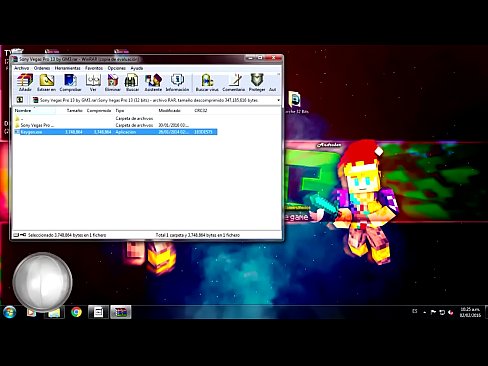Image resolution: width=488 pixels, height=366 pixels.
Task: Open the Órdenes menu
Action: pyautogui.click(x=42, y=68)
